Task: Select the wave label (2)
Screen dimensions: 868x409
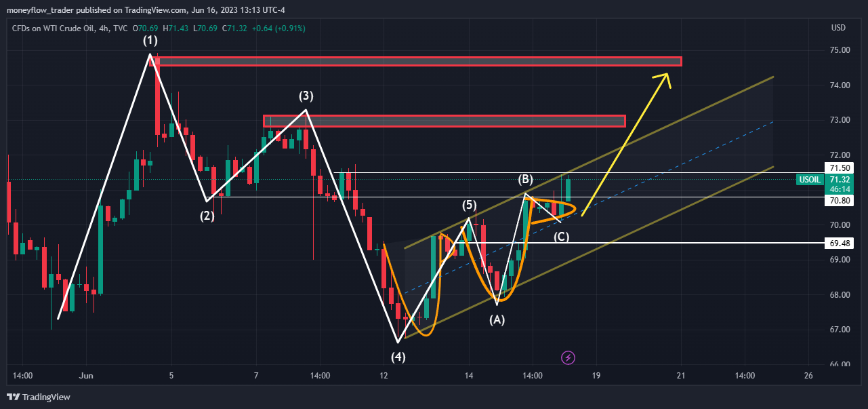Action: 207,216
